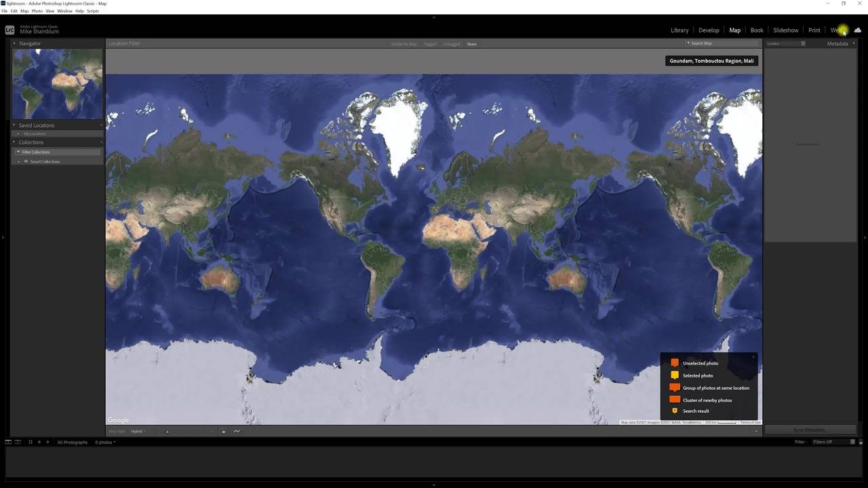The width and height of the screenshot is (868, 488).
Task: Click the main window display icon in filmstrip bar
Action: (x=8, y=442)
